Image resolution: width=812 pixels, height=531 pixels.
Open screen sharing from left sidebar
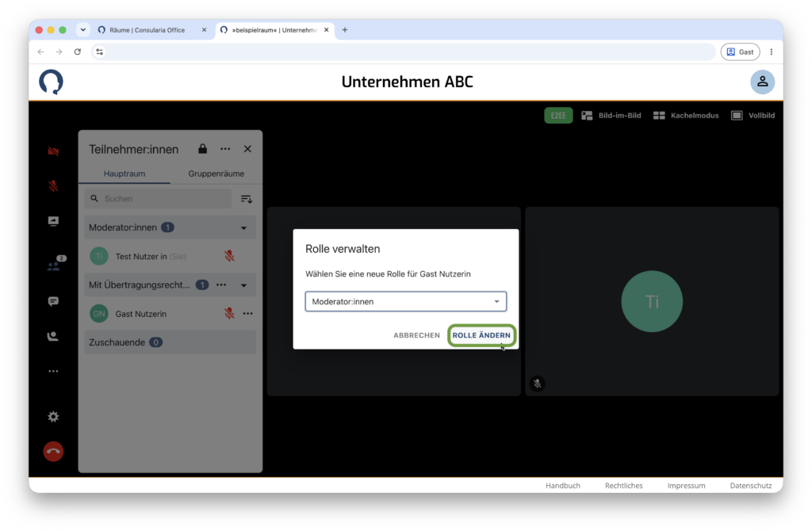tap(53, 221)
